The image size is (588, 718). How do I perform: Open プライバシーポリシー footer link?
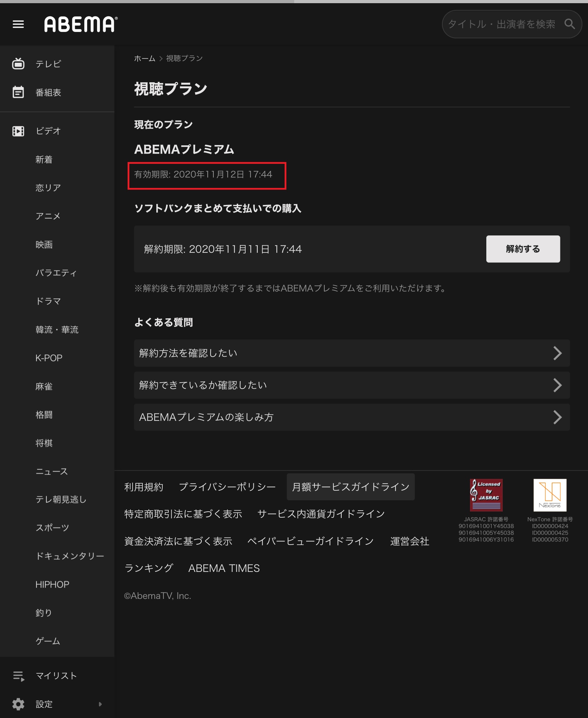tap(227, 487)
